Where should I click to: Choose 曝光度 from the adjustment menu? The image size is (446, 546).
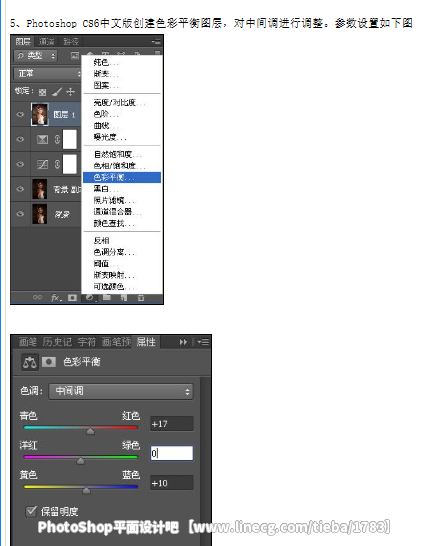pyautogui.click(x=122, y=137)
